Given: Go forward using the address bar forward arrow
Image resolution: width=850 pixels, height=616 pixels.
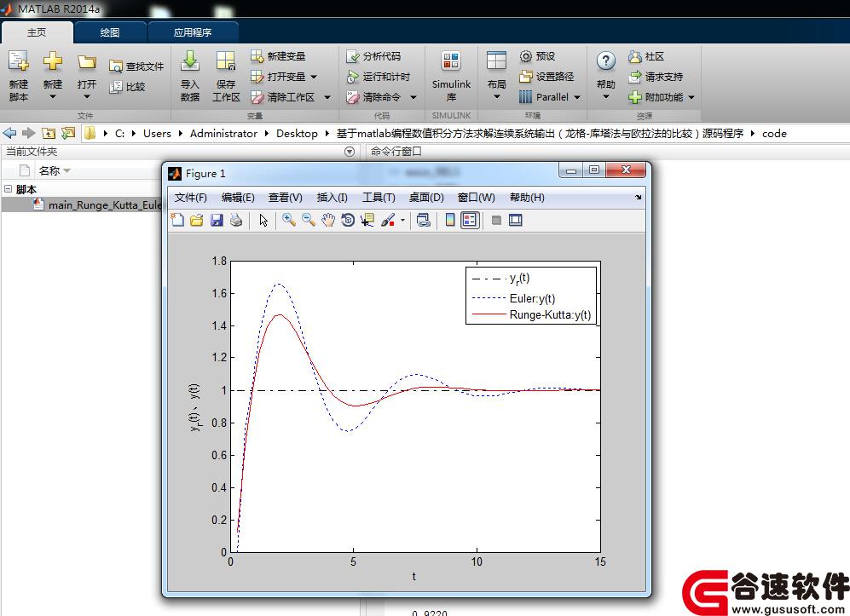Looking at the screenshot, I should (x=29, y=133).
